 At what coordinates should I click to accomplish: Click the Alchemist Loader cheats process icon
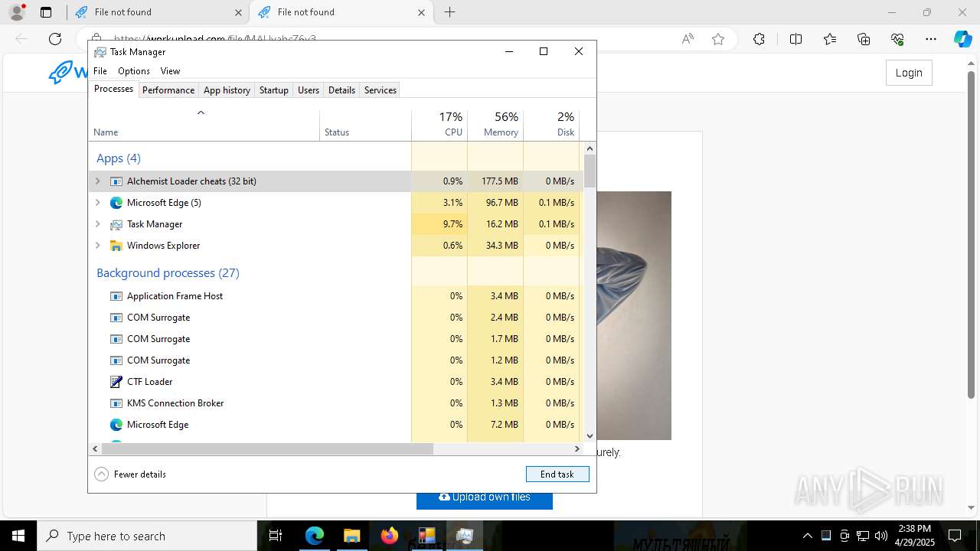pyautogui.click(x=116, y=181)
